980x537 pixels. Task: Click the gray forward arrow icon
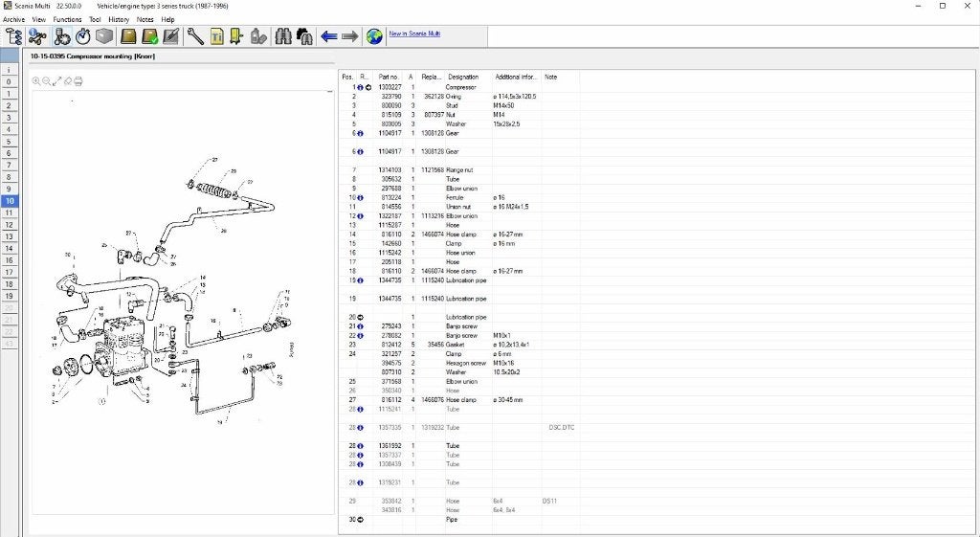tap(350, 37)
